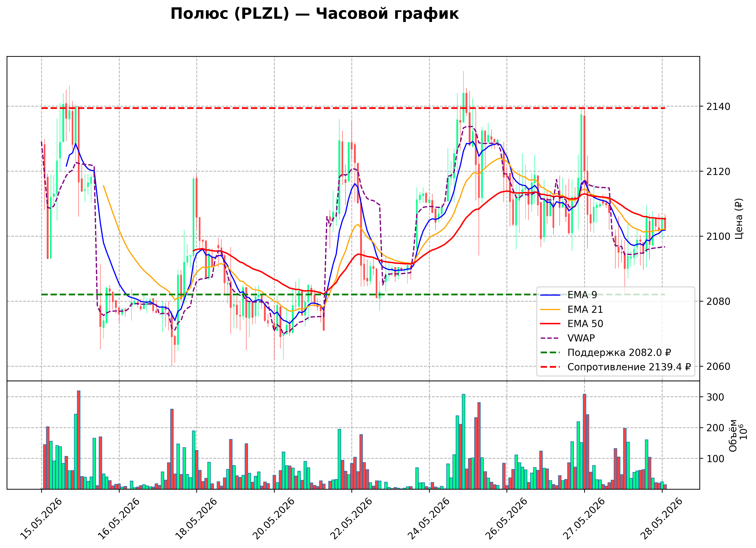Click the solid red EMA 50 legend sample
756x548 pixels.
click(550, 324)
